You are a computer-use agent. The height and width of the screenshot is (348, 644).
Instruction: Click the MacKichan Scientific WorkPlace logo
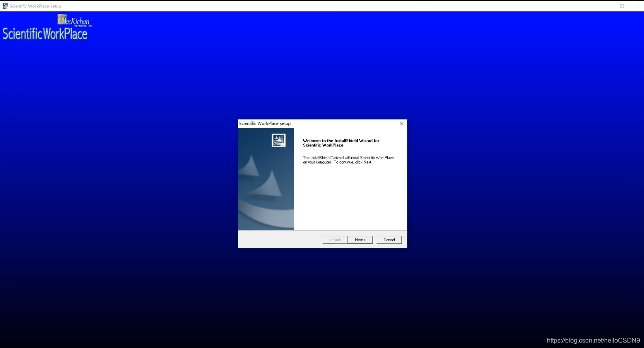click(47, 27)
